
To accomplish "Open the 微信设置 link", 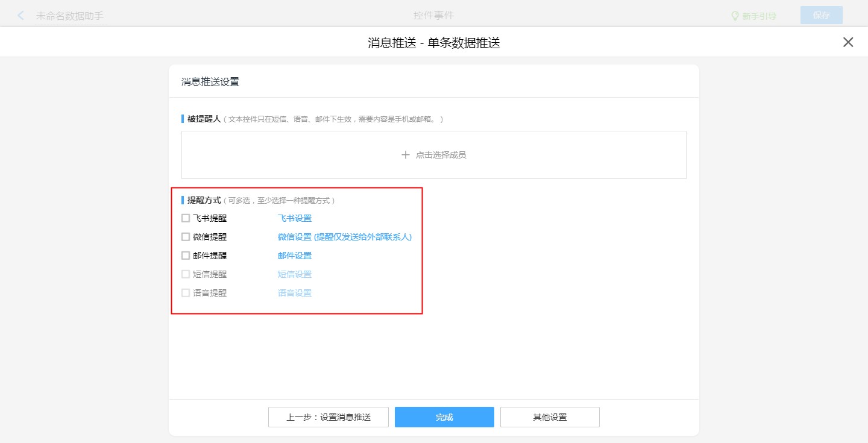I will [x=344, y=237].
